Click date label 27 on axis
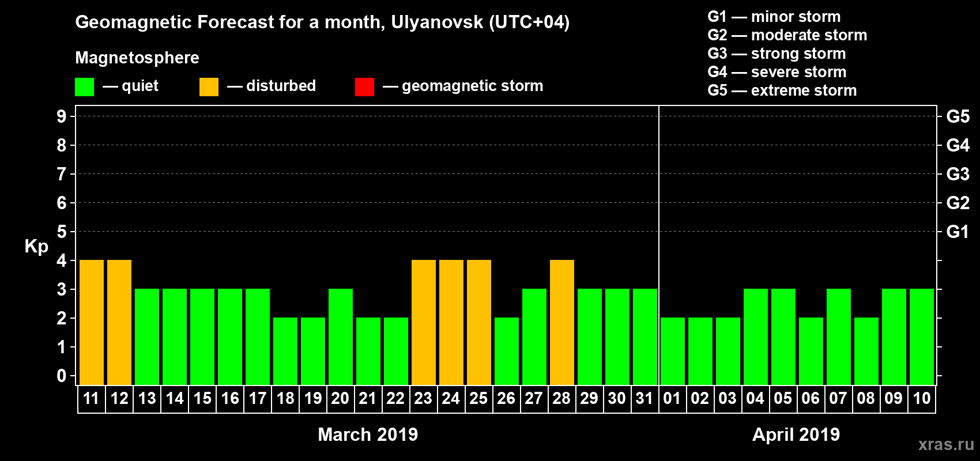980x461 pixels. coord(534,398)
